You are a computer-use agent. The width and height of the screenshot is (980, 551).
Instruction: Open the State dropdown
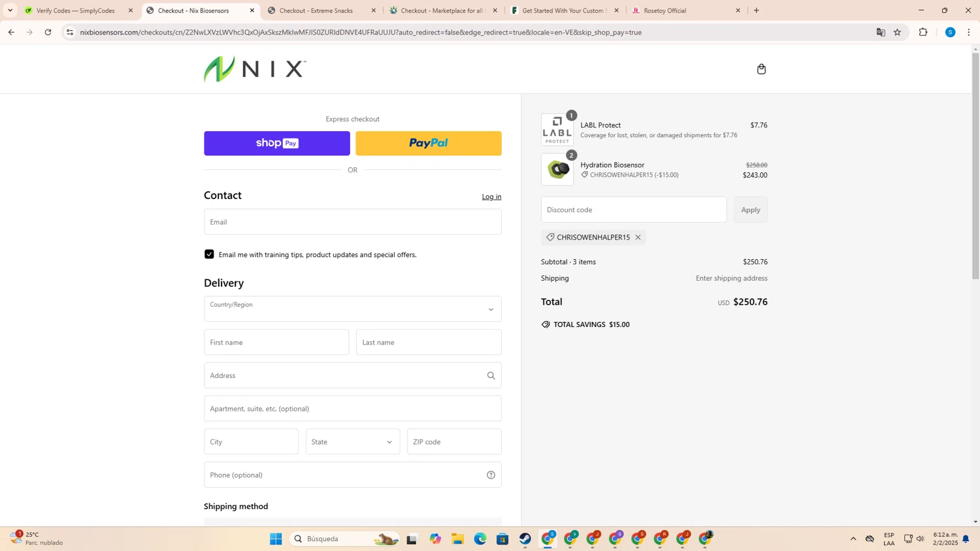coord(353,441)
